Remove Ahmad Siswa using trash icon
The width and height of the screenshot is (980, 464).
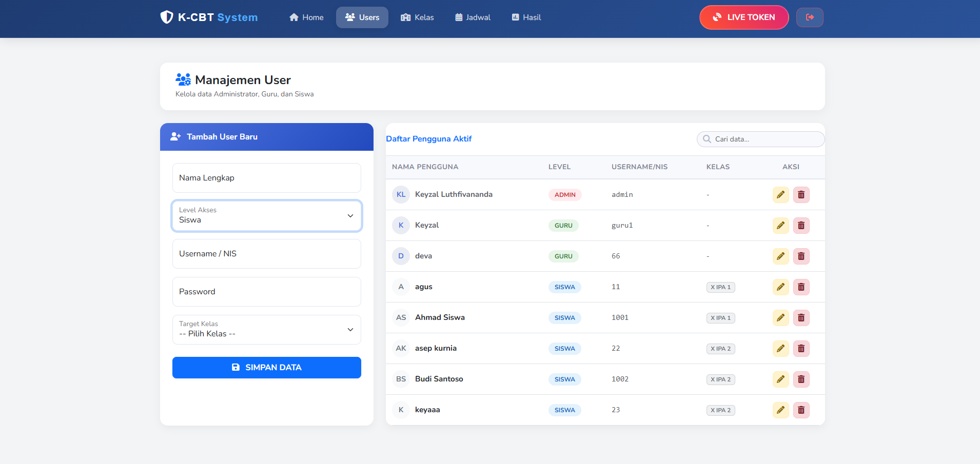tap(801, 318)
